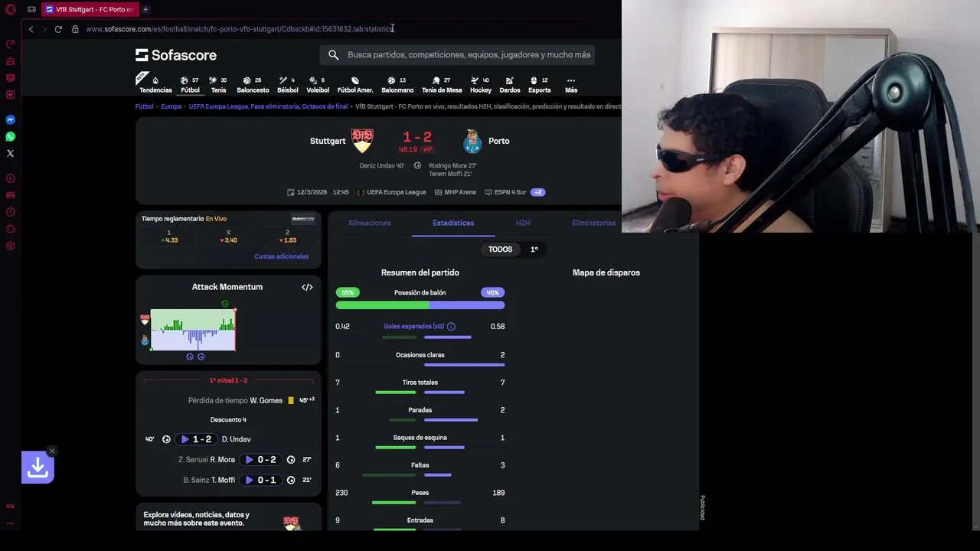Reload the current page
The height and width of the screenshot is (551, 980).
58,29
